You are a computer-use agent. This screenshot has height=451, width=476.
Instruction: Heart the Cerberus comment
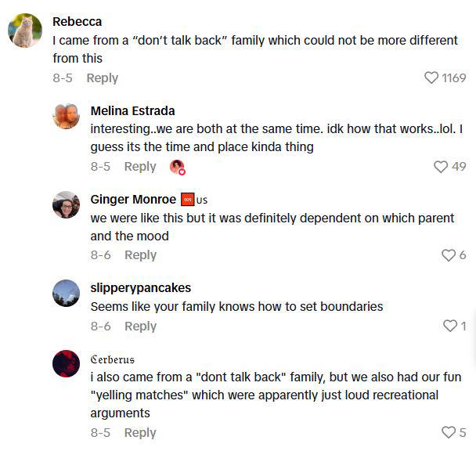pyautogui.click(x=449, y=432)
